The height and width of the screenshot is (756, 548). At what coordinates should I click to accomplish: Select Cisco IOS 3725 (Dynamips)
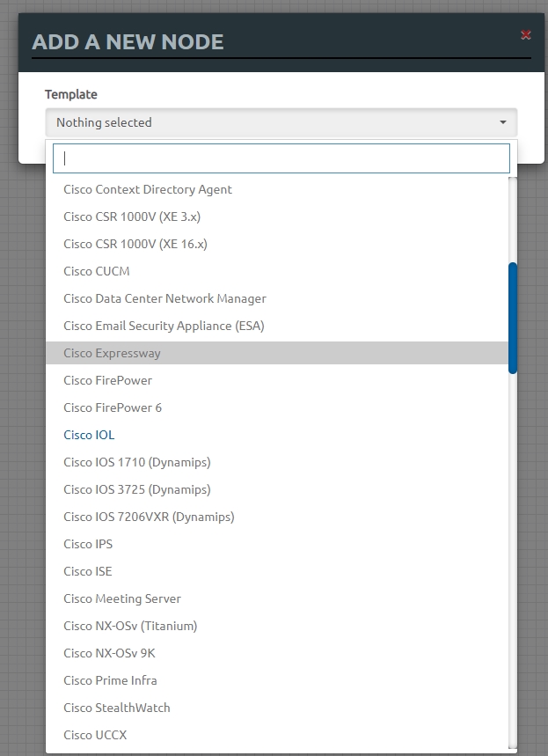[277, 489]
